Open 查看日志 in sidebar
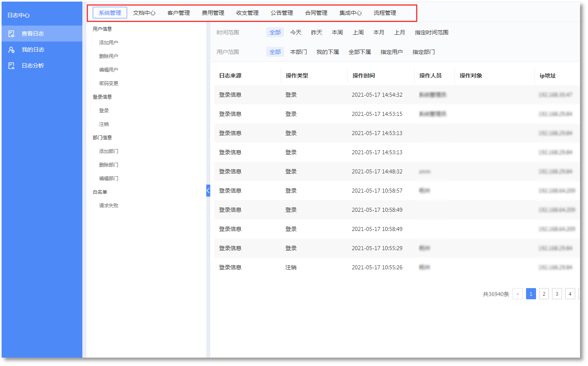 point(42,34)
